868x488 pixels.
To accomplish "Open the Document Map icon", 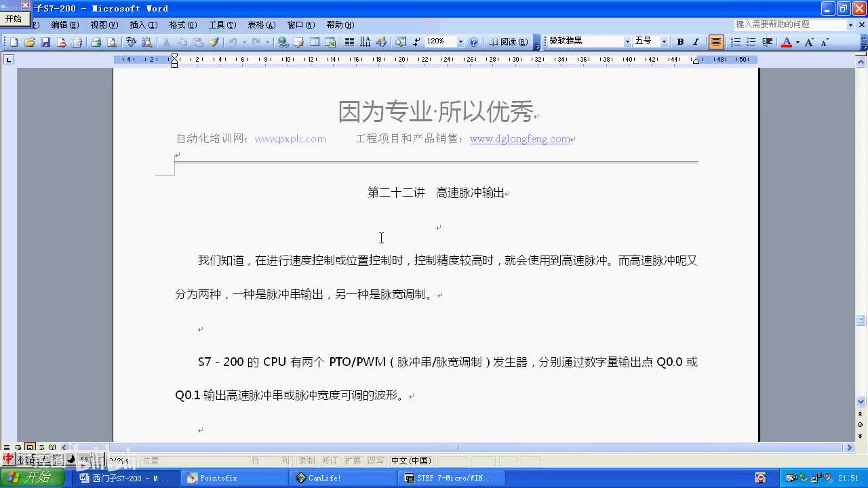I will tap(401, 42).
